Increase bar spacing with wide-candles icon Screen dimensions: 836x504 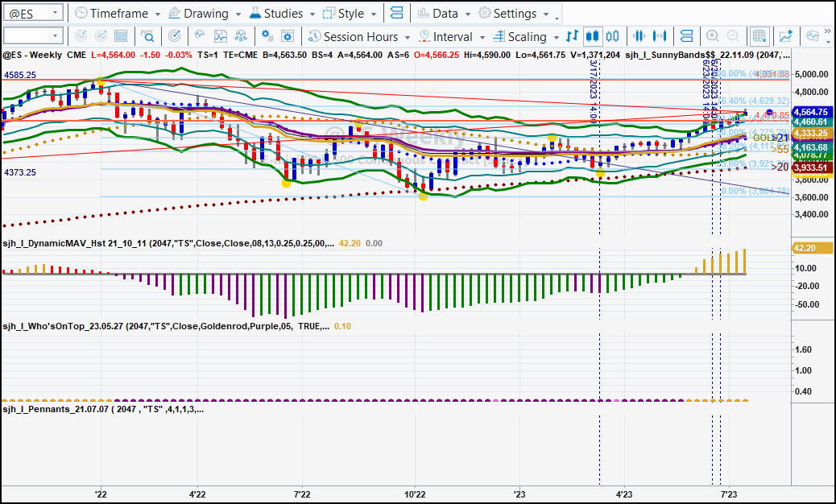[x=660, y=36]
